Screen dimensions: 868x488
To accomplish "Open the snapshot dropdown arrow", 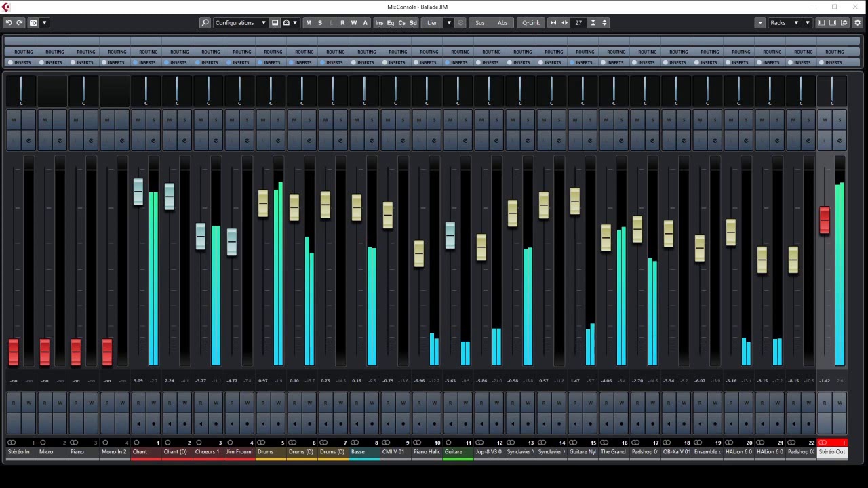I will [x=45, y=22].
